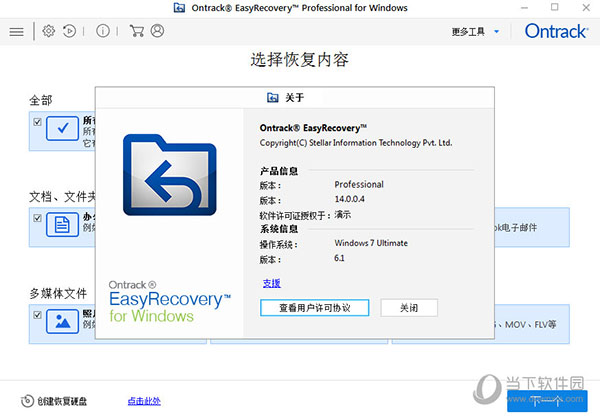The height and width of the screenshot is (419, 600).
Task: Open the info icon in toolbar
Action: coord(103,31)
